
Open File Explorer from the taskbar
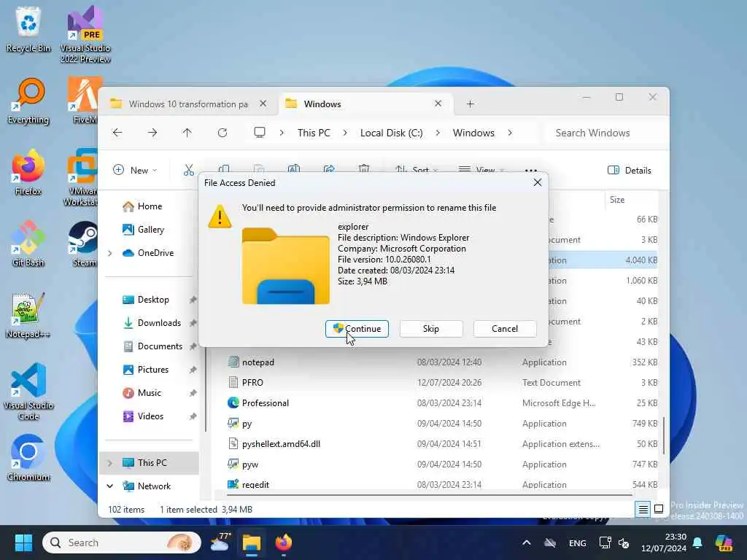tap(252, 542)
